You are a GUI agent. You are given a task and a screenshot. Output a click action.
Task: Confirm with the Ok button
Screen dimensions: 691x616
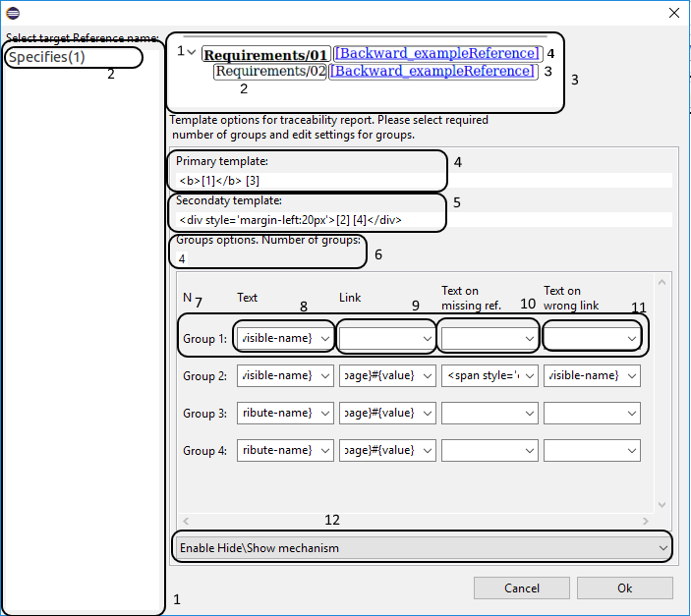pyautogui.click(x=625, y=588)
